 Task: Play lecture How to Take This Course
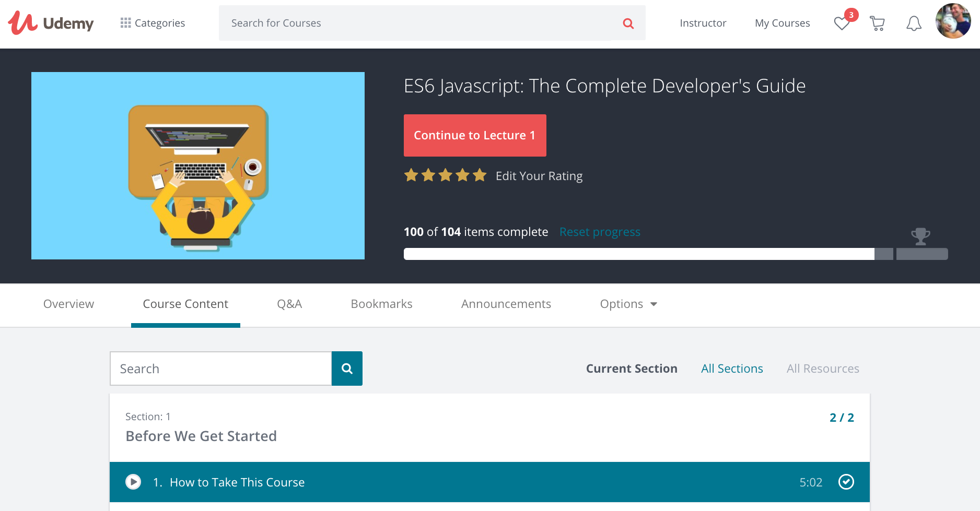click(133, 482)
